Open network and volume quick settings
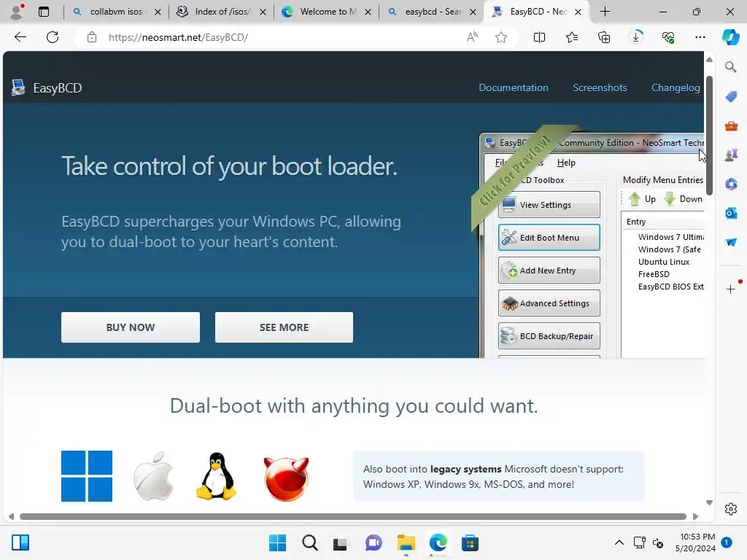This screenshot has height=560, width=747. (649, 542)
